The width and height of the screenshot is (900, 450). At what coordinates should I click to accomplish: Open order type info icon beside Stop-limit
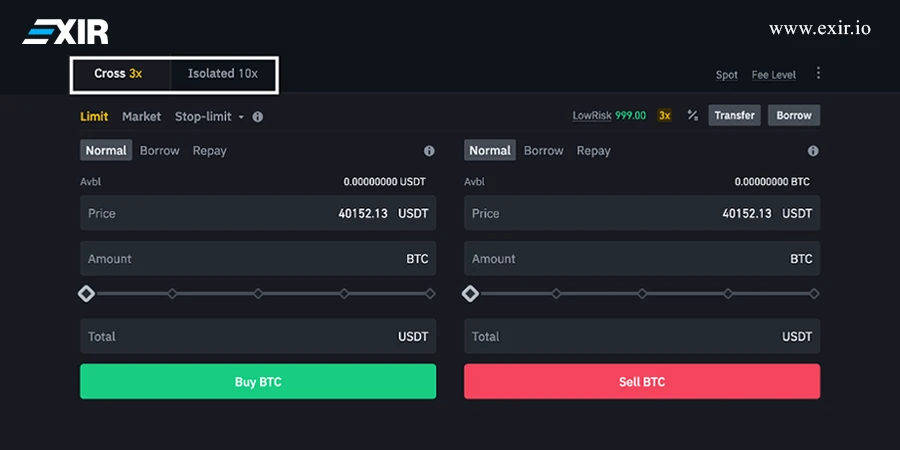coord(258,117)
